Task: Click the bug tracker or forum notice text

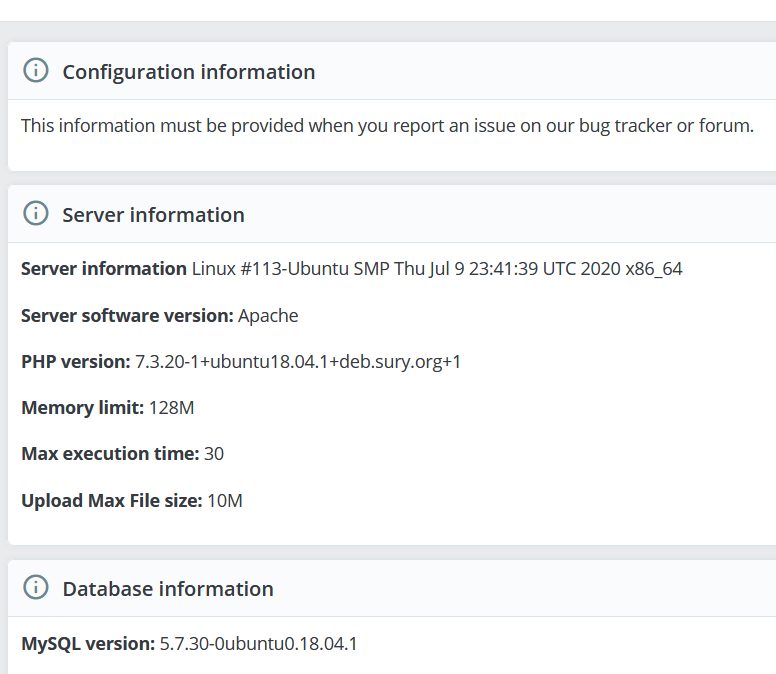Action: point(387,126)
